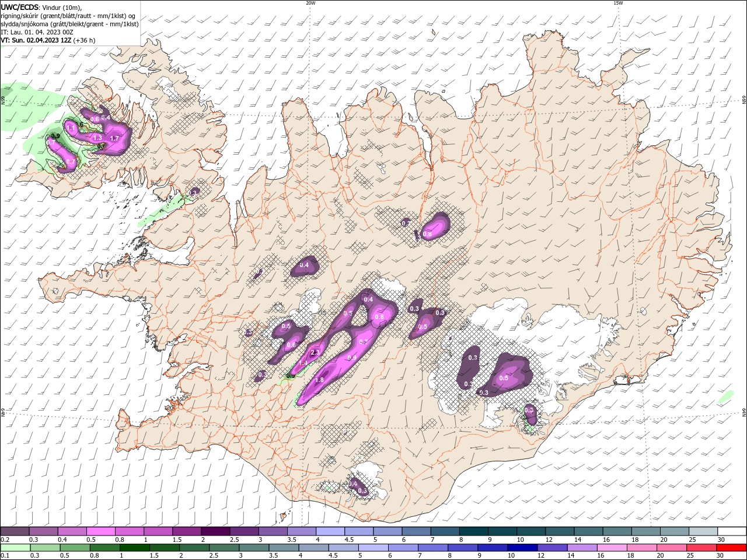Click the pale green 0.1 swatch, lower legend row

(16, 548)
